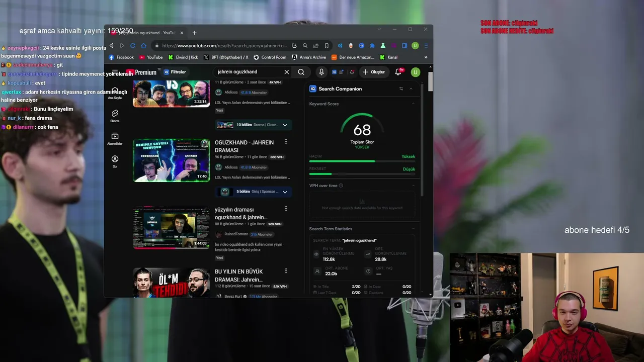
Task: Run the YouTube search with magnifier
Action: [301, 72]
